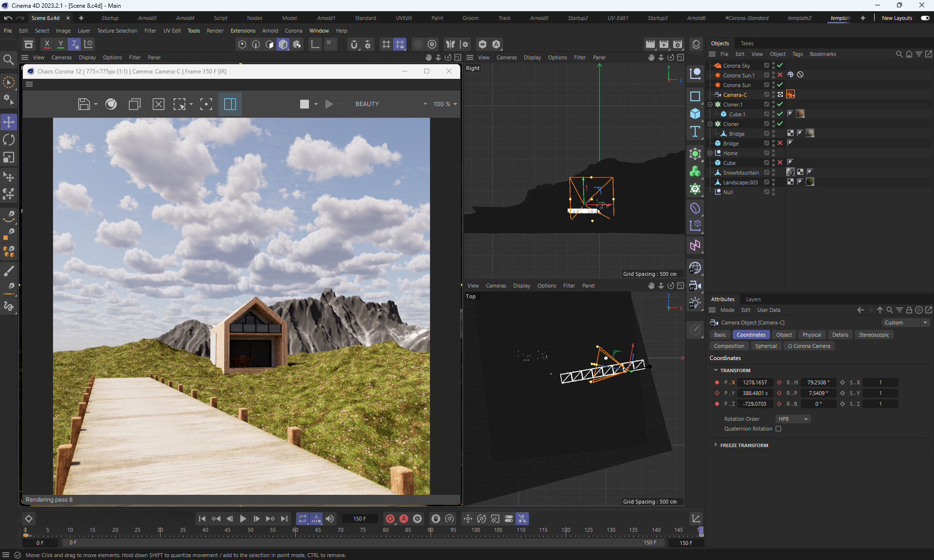
Task: Click the Cube primitive icon in side palette
Action: 695,114
